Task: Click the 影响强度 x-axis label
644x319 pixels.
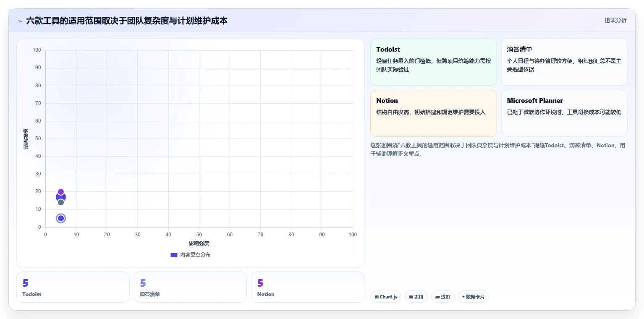Action: [199, 243]
